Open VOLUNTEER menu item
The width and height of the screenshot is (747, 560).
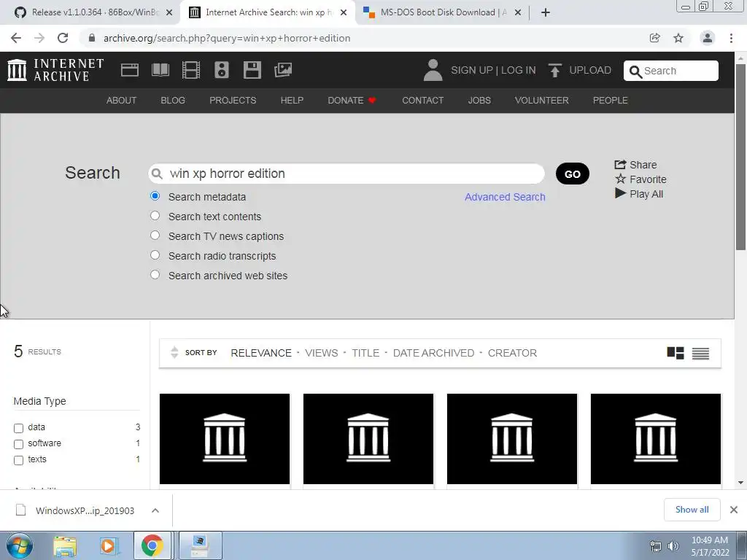click(x=542, y=101)
